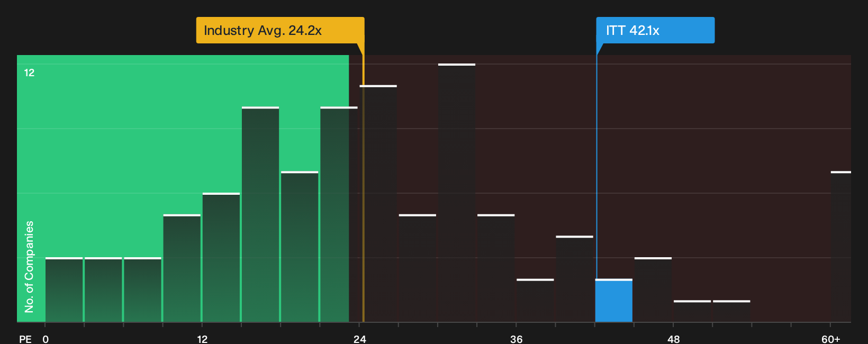Click the x-axis tick label 24
868x344 pixels.
(x=360, y=339)
